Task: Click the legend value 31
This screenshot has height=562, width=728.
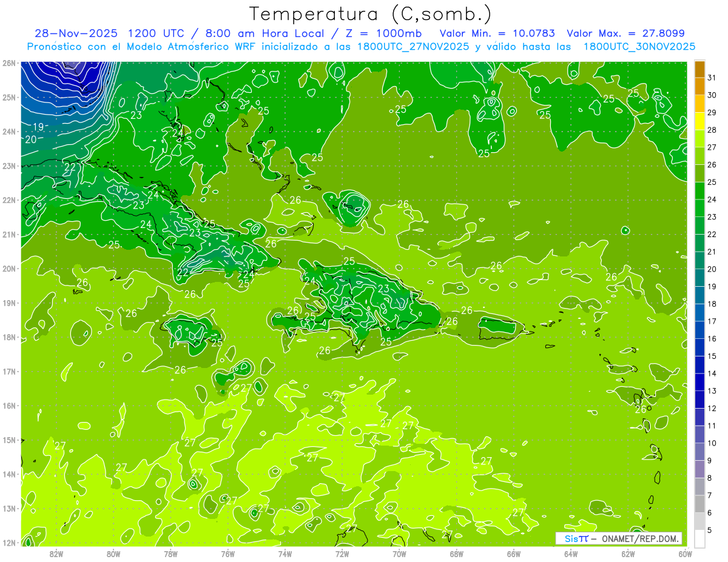Action: tap(712, 77)
